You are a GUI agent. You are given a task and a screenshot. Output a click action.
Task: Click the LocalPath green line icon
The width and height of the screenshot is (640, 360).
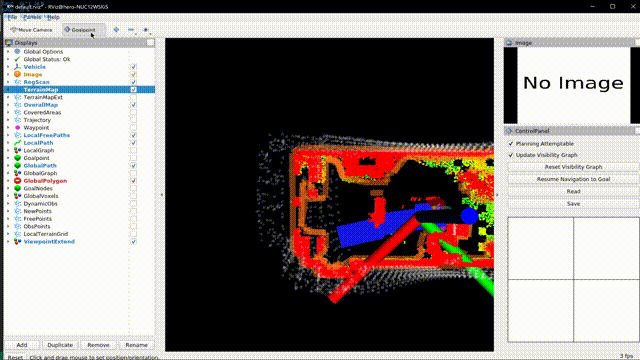click(x=17, y=143)
